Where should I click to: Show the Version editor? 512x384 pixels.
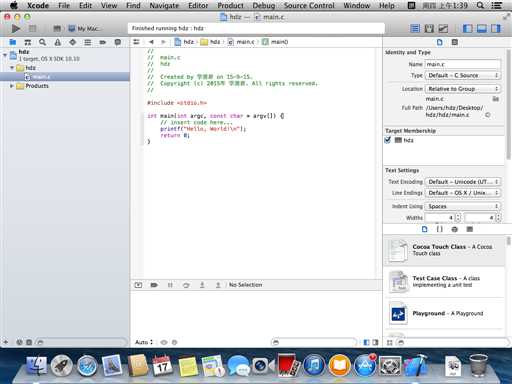point(443,29)
